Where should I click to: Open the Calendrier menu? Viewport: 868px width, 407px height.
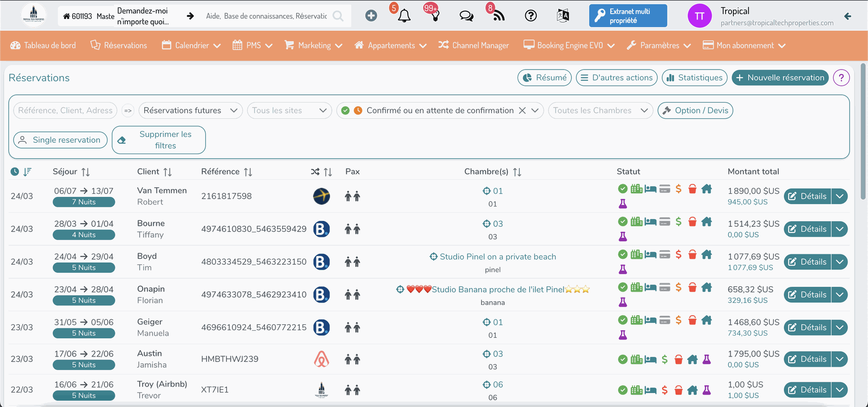191,46
